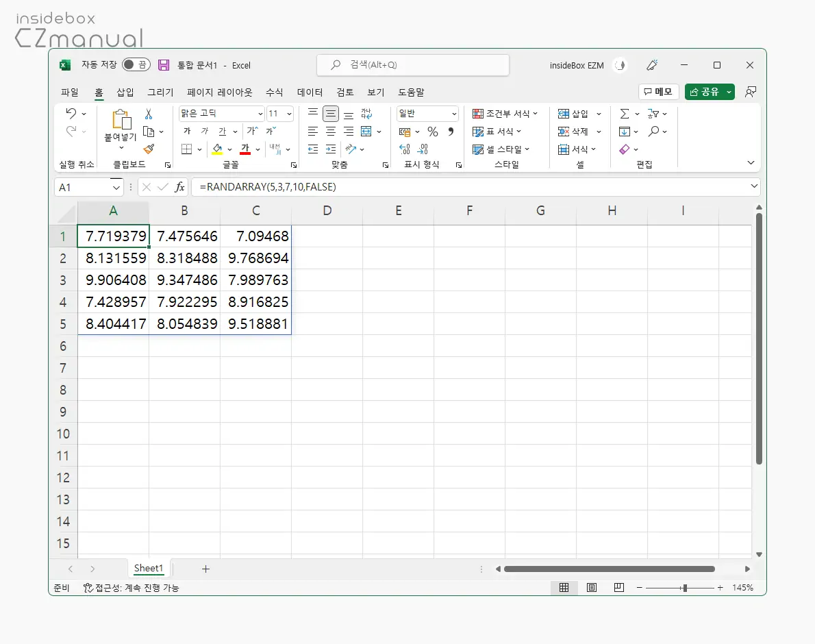815x644 pixels.
Task: Apply Comma Style format
Action: [x=451, y=132]
